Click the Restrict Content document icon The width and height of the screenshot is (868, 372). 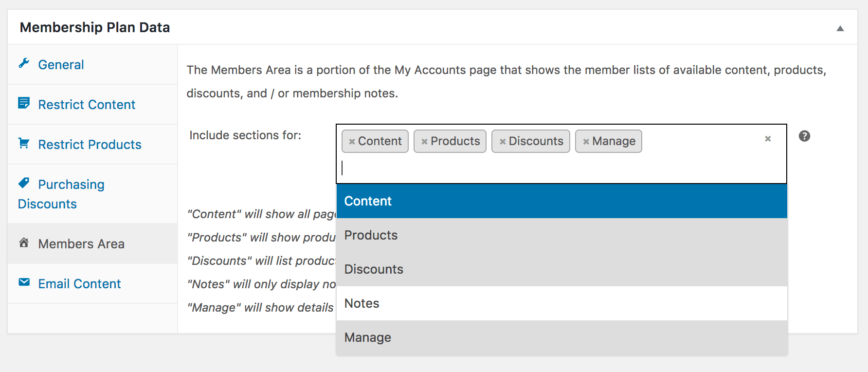(x=24, y=103)
